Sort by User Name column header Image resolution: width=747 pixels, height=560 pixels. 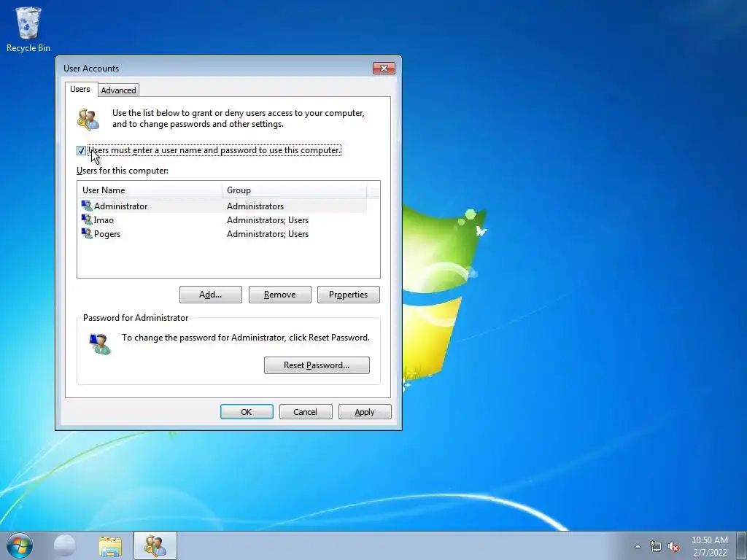(x=150, y=190)
